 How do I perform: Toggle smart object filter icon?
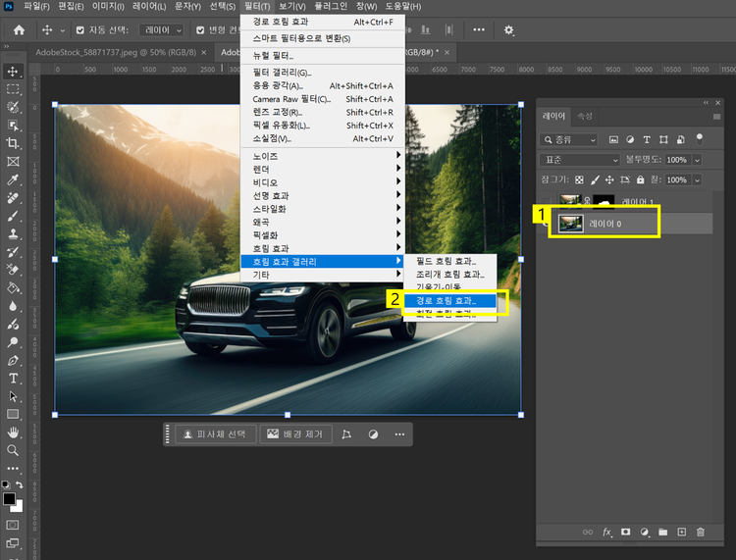(x=681, y=139)
